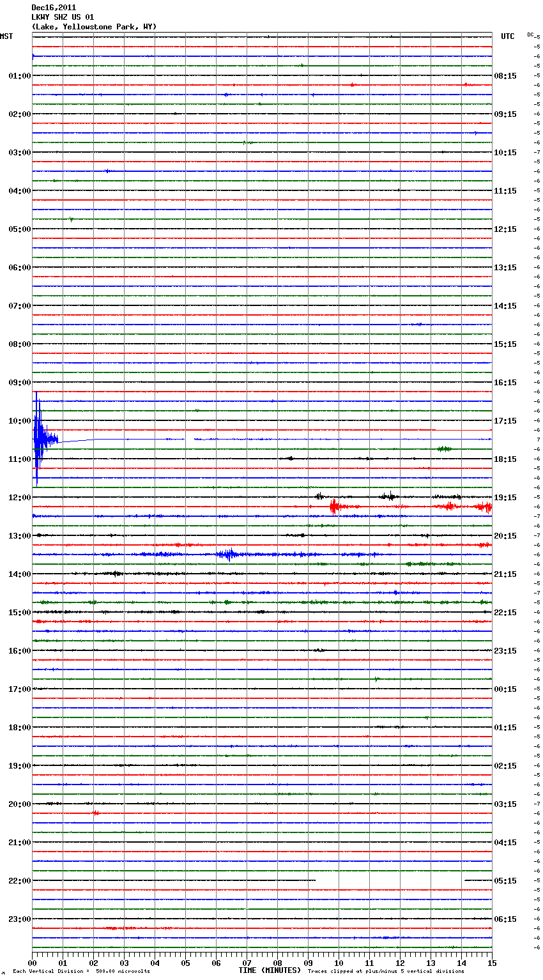Click the 16:00 MST time label

[x=19, y=651]
